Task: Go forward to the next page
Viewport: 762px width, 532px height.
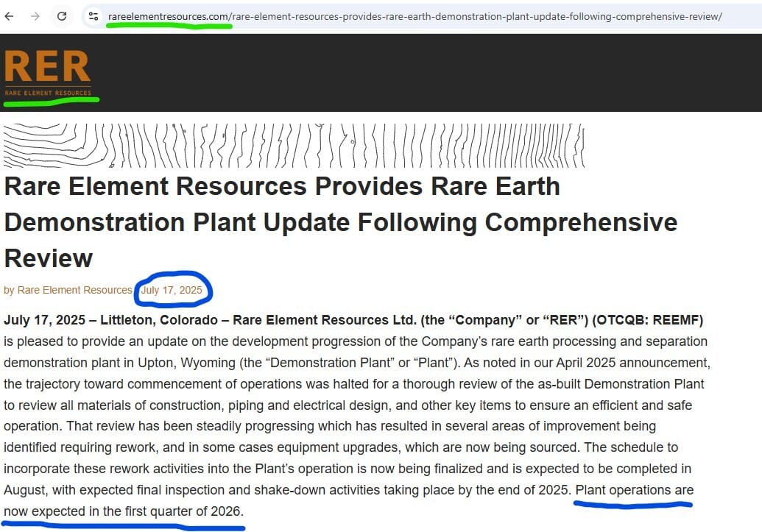Action: (35, 16)
